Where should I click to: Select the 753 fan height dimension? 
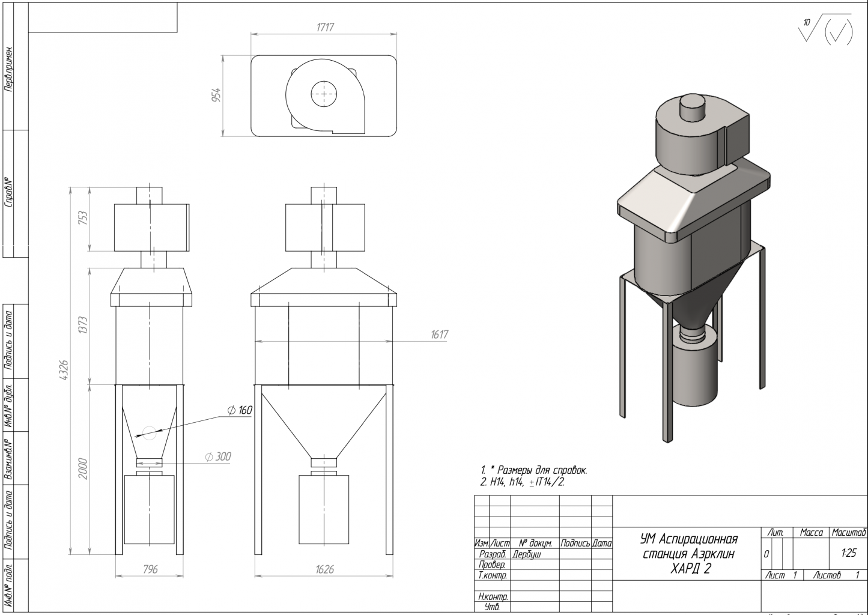(x=83, y=219)
